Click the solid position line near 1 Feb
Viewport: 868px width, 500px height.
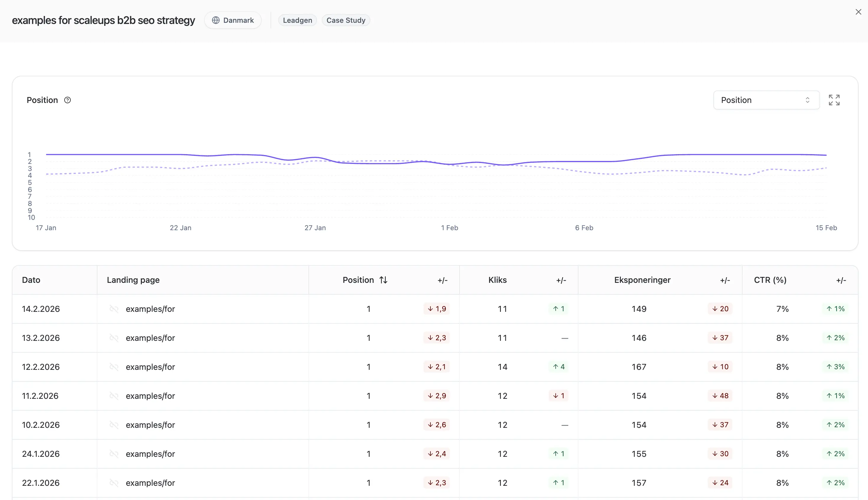449,163
